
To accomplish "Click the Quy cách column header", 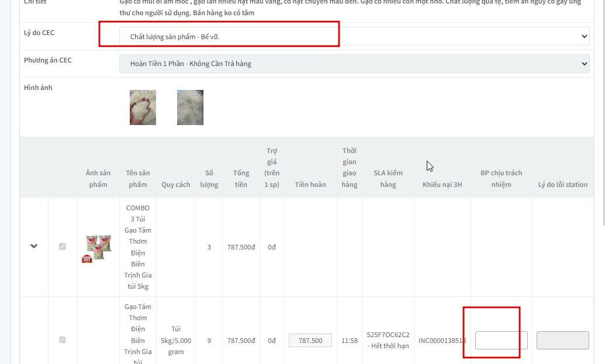I will 176,185.
